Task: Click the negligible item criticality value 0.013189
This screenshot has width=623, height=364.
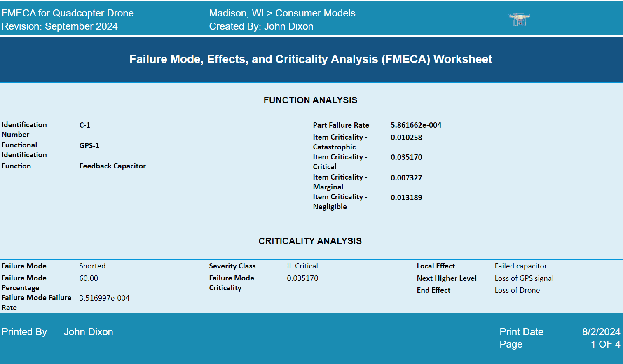Action: click(x=406, y=198)
